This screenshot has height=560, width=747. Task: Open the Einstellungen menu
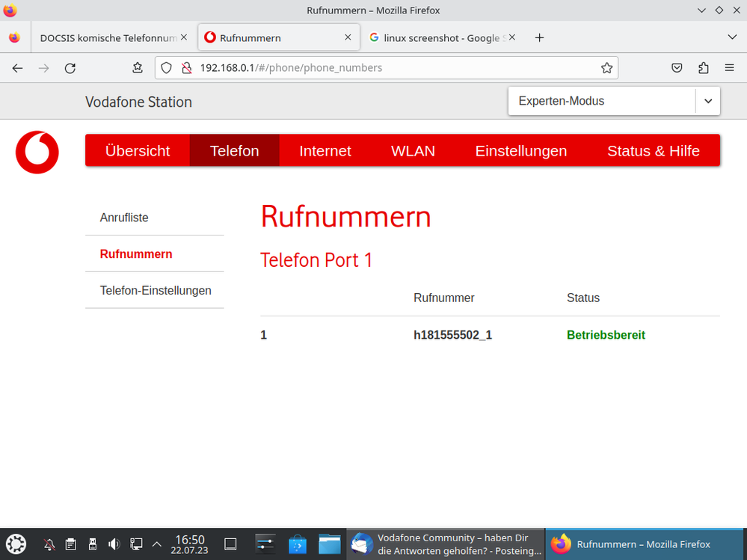(521, 150)
